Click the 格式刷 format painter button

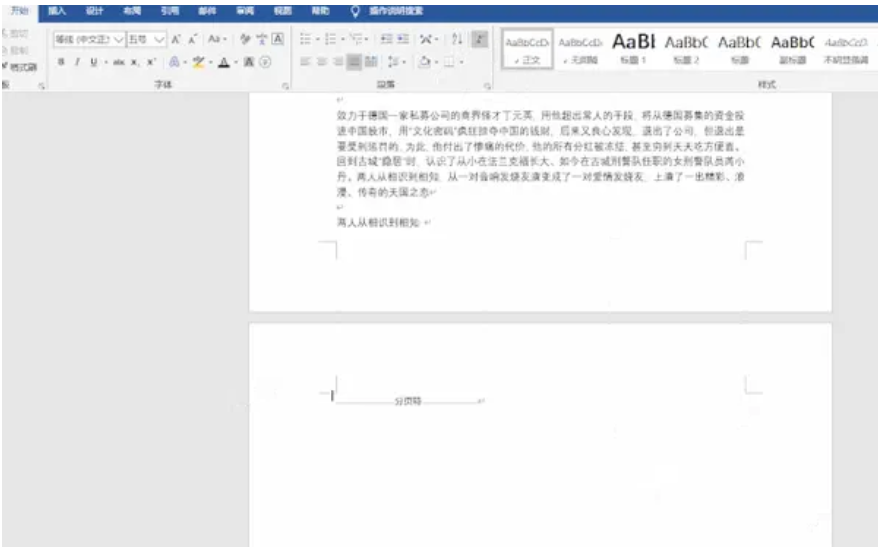pos(22,67)
